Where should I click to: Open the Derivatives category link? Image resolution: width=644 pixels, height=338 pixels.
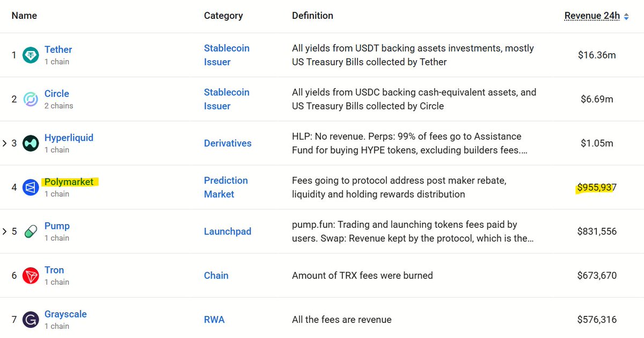228,143
